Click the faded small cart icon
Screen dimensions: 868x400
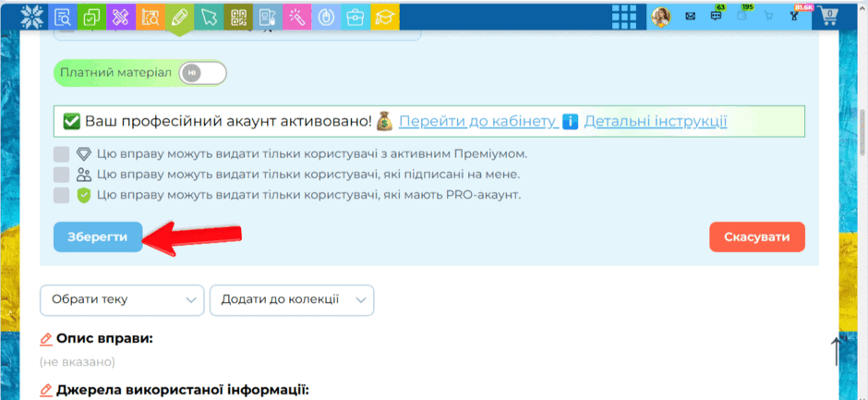tap(767, 17)
